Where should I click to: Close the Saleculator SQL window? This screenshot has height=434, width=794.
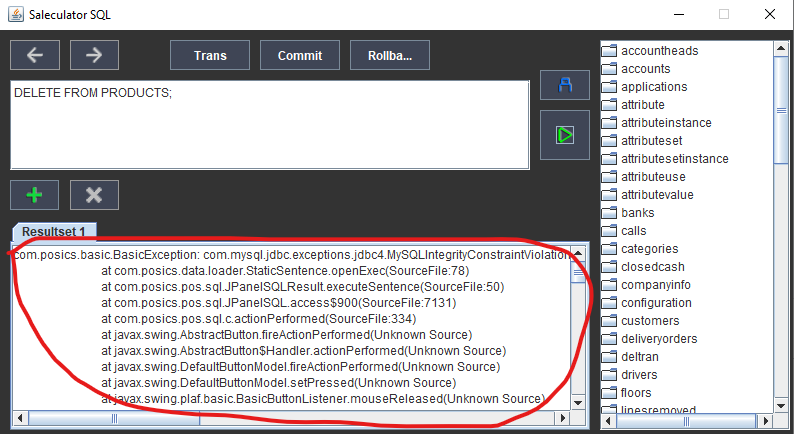(770, 14)
